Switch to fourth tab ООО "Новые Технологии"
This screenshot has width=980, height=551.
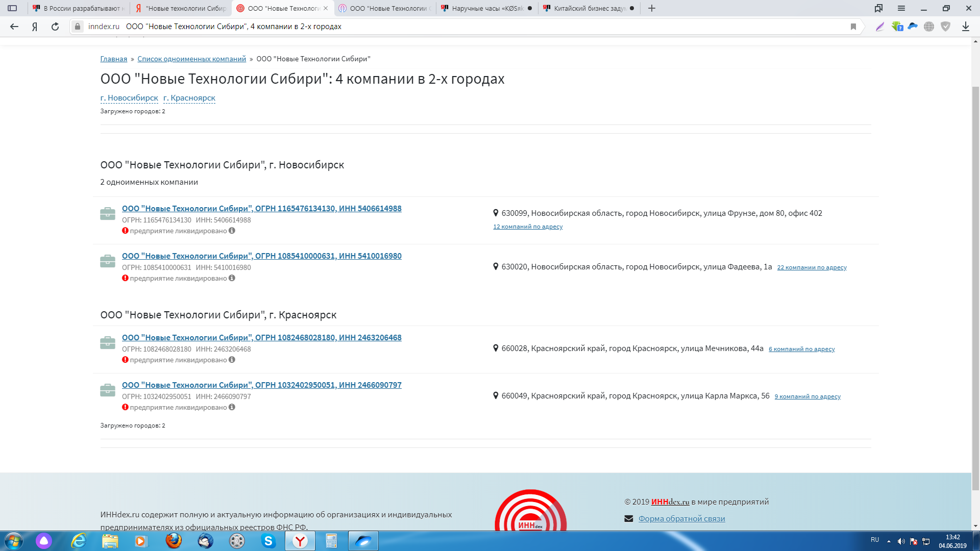pyautogui.click(x=385, y=8)
